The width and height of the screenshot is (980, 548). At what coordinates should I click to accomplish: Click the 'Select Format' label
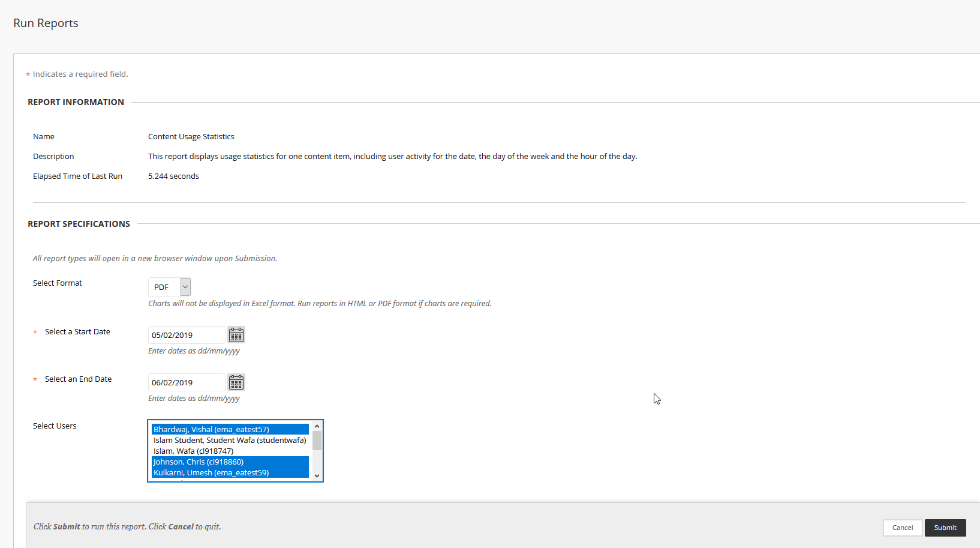58,283
